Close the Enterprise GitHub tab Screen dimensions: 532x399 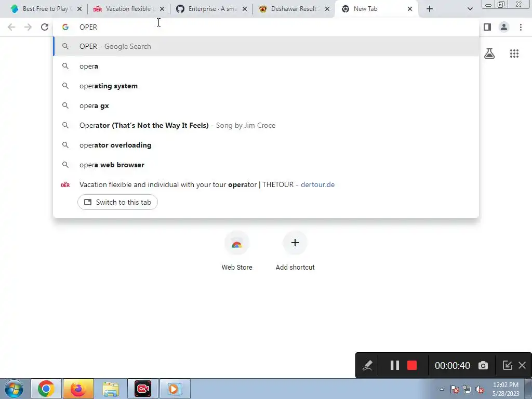tap(245, 9)
